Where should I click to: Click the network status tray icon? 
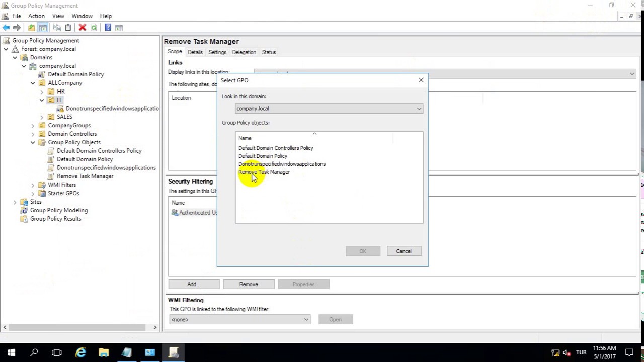[x=555, y=353]
